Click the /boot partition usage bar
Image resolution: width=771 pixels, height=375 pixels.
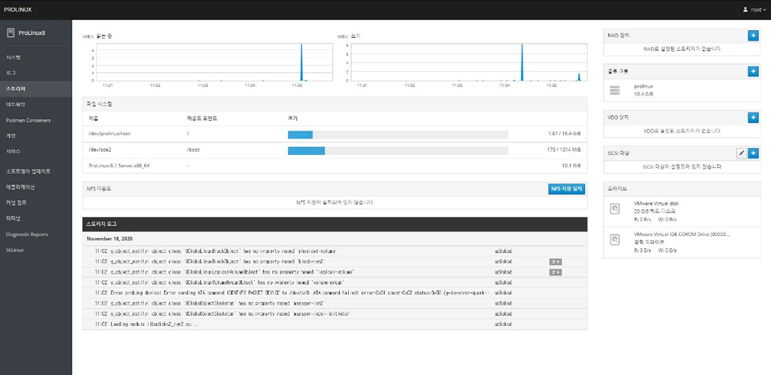398,150
